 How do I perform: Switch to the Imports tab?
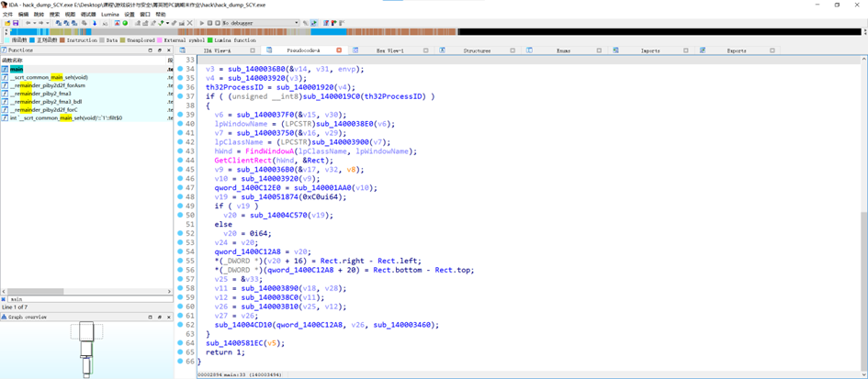pyautogui.click(x=650, y=50)
